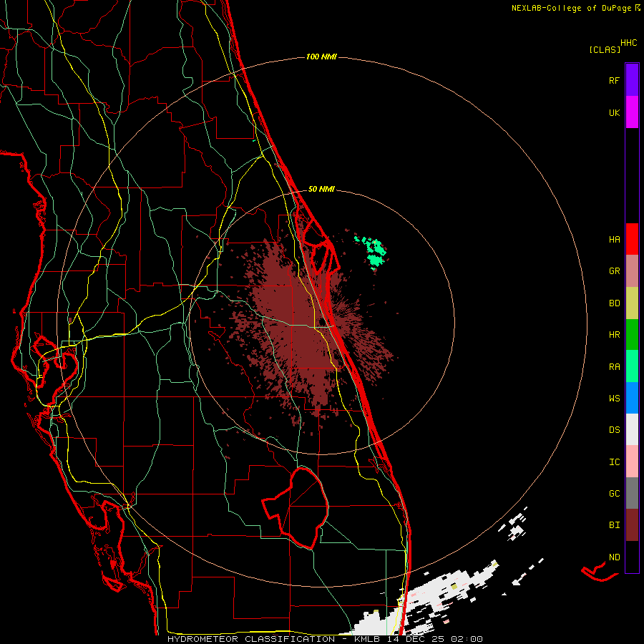
Task: Click the blue WS legend color block
Action: [x=632, y=398]
